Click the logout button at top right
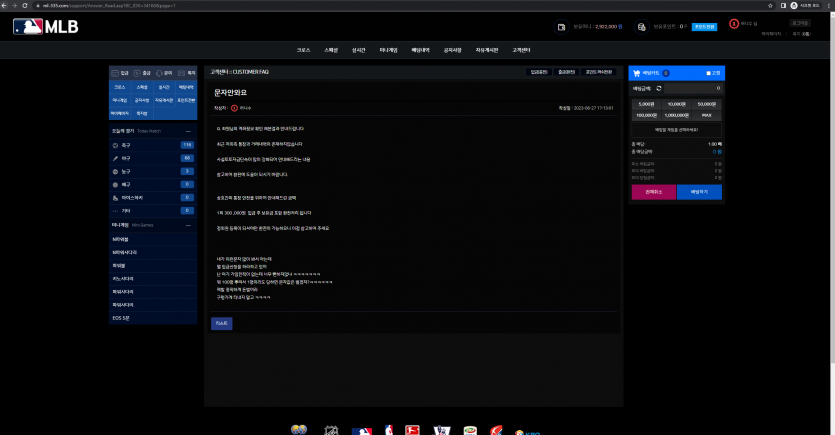 pos(800,23)
